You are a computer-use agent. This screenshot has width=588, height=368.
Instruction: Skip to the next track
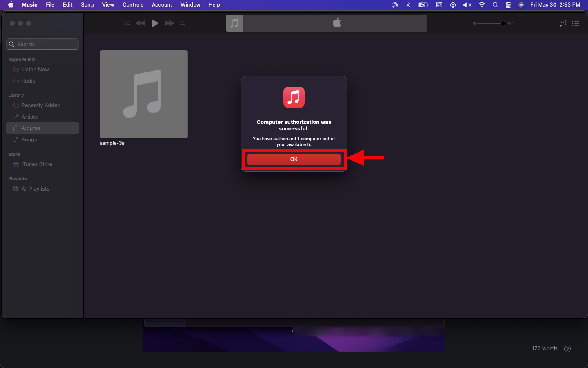169,23
